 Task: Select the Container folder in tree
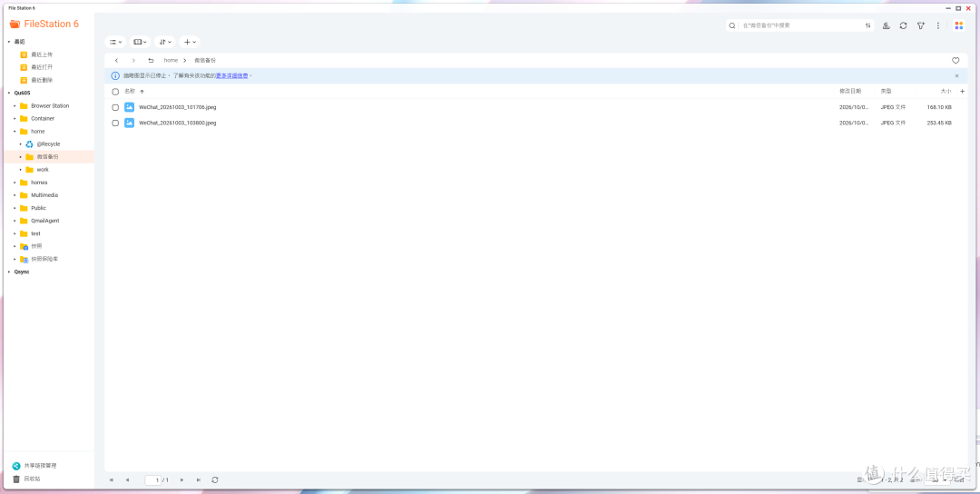click(x=43, y=118)
